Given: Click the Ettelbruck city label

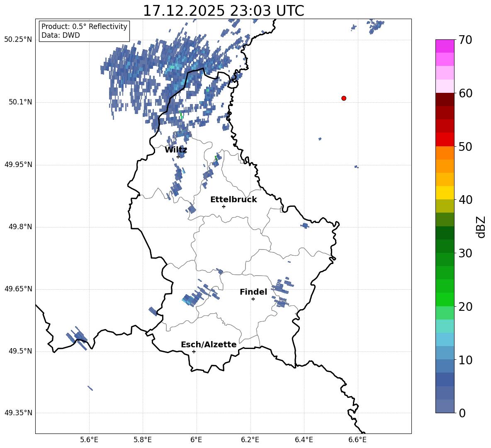Looking at the screenshot, I should (x=233, y=200).
